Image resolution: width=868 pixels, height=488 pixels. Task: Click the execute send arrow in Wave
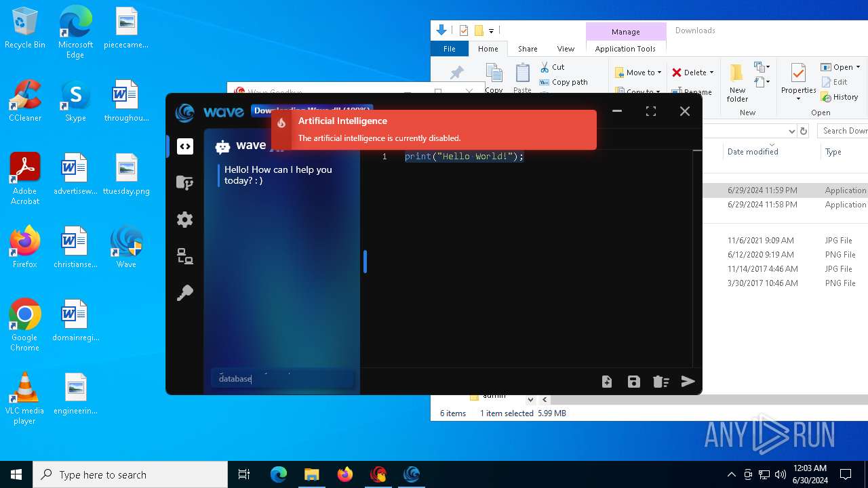(x=688, y=381)
